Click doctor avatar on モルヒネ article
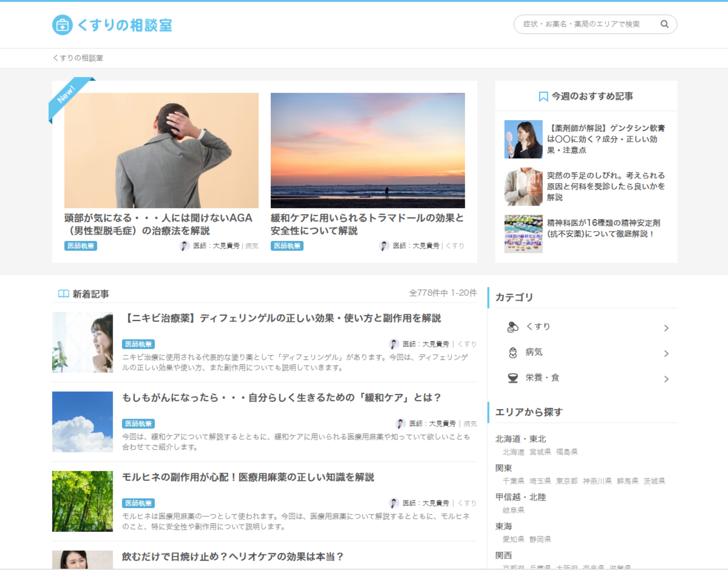 394,503
